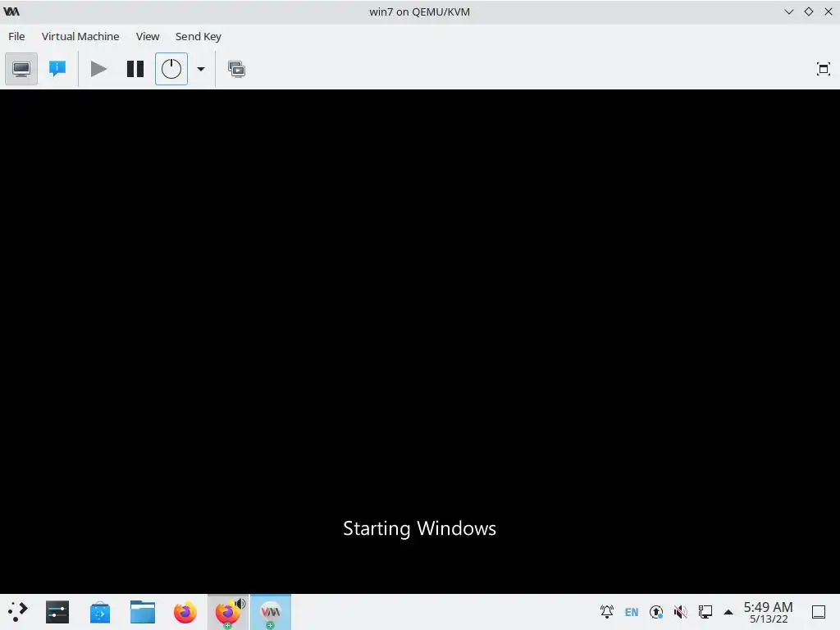This screenshot has height=630, width=840.
Task: Open the clock showing 5:49 AM
Action: tap(768, 612)
